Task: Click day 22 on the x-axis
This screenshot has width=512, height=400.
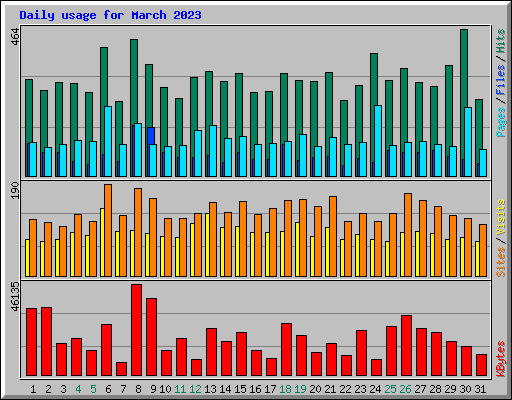Action: pos(345,389)
